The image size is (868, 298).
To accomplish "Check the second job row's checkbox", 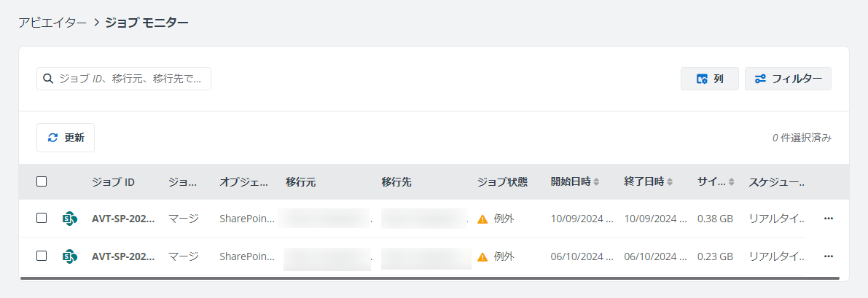I will click(42, 255).
